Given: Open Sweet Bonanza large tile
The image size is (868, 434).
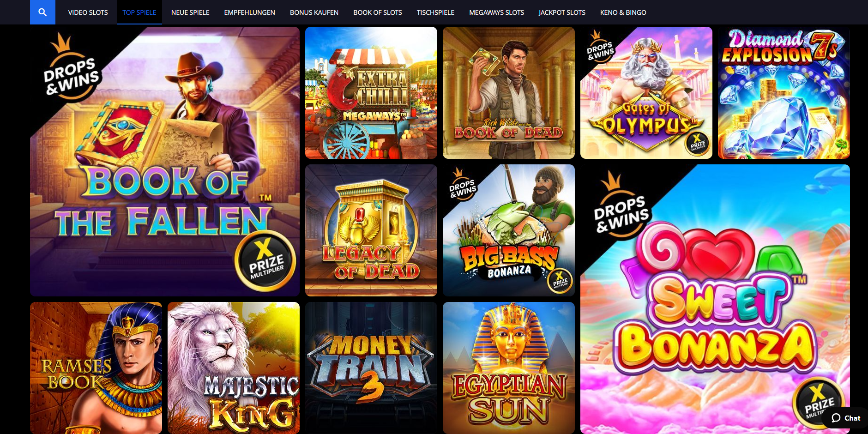Looking at the screenshot, I should 715,299.
